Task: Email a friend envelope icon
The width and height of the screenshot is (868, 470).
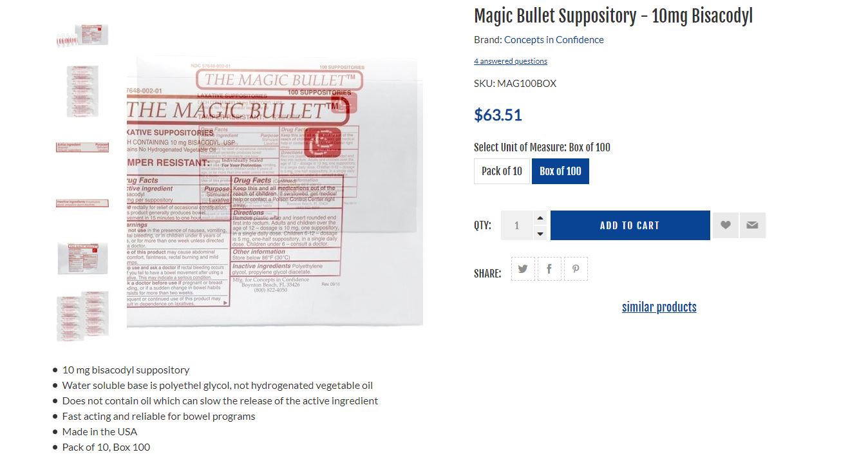Action: click(752, 225)
